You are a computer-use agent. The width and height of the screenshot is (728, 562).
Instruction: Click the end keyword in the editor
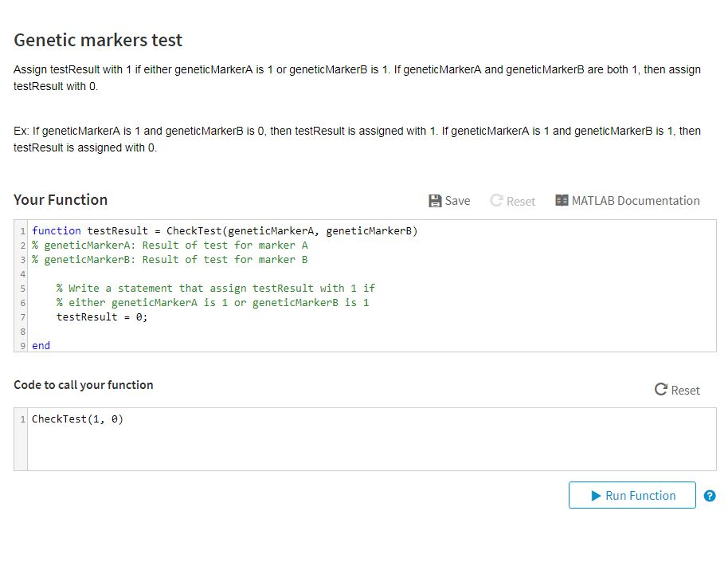[41, 346]
